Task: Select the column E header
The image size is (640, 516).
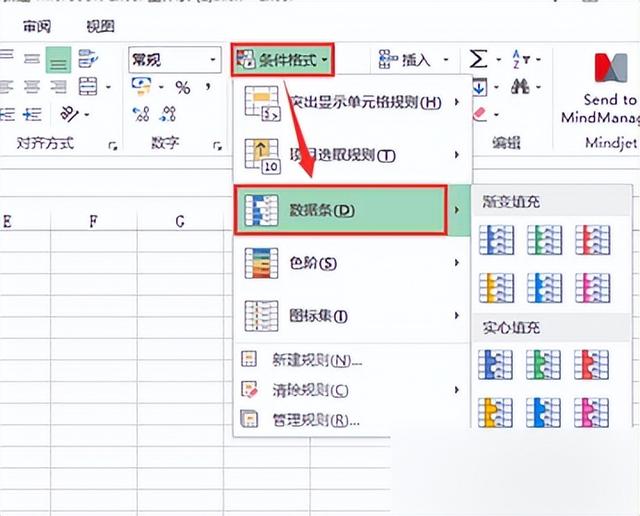Action: (x=24, y=221)
